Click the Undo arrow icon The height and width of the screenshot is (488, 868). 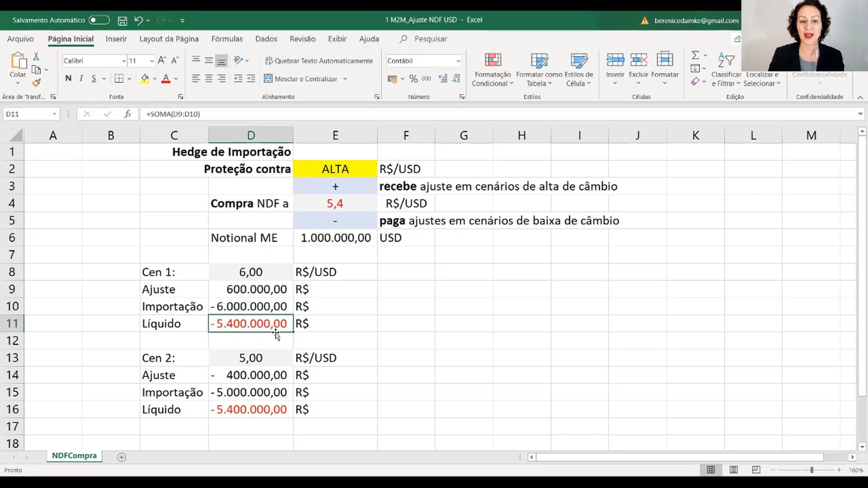138,20
